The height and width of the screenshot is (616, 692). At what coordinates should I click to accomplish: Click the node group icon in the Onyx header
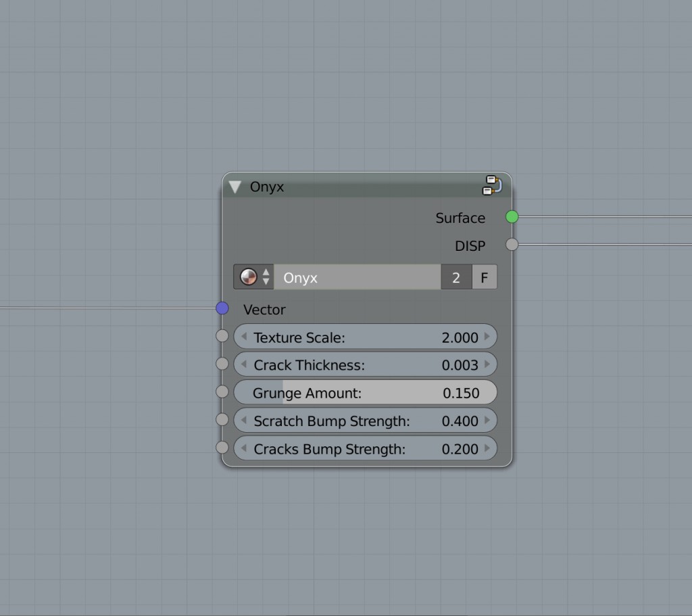(x=491, y=185)
